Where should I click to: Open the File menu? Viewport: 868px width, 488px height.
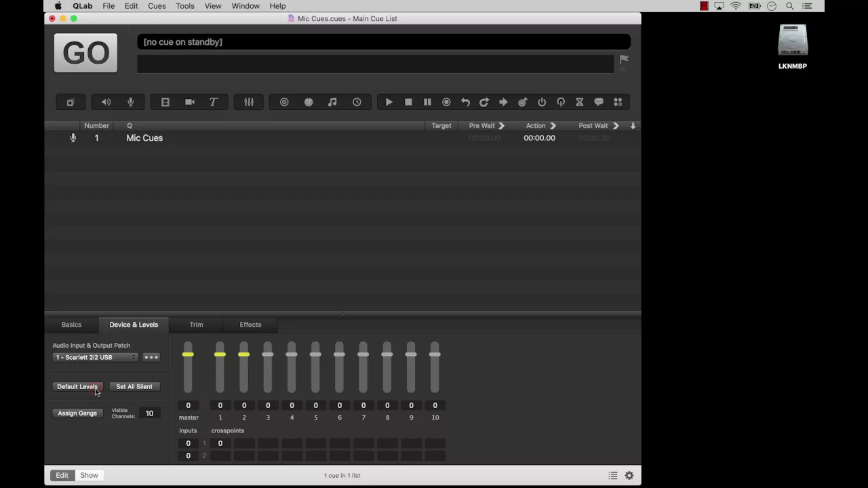tap(108, 6)
